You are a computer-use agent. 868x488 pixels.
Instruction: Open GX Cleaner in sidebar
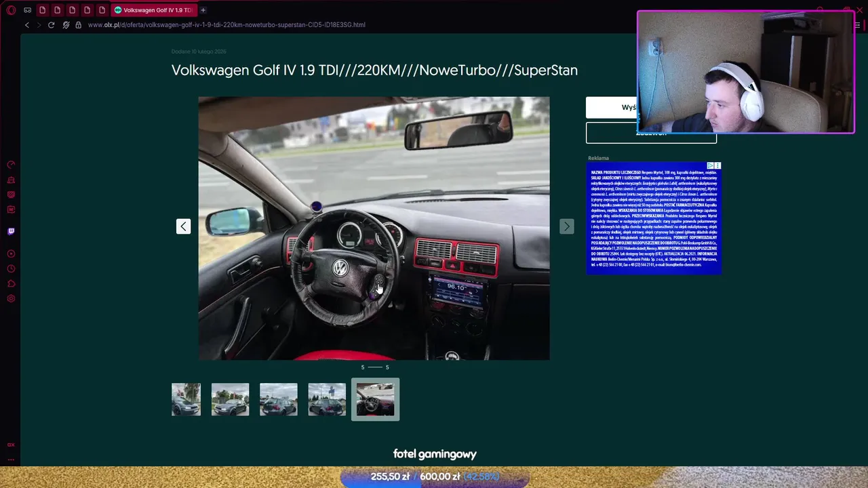click(x=11, y=180)
